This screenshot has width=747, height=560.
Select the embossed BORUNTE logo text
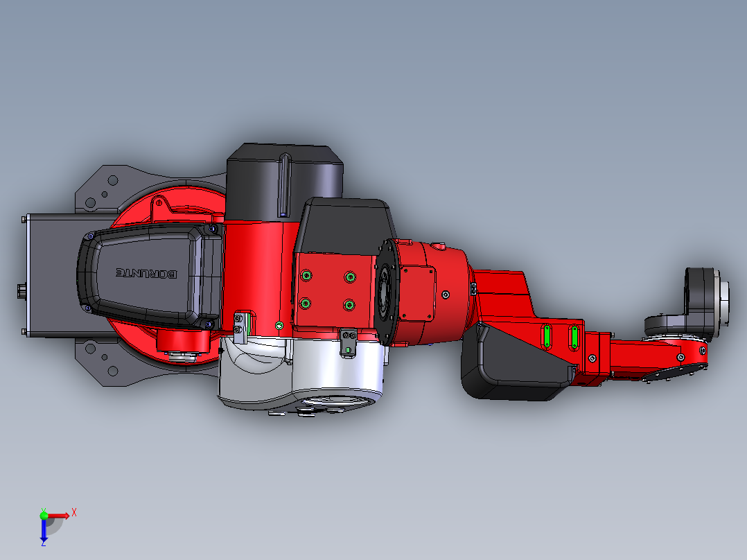coord(147,273)
